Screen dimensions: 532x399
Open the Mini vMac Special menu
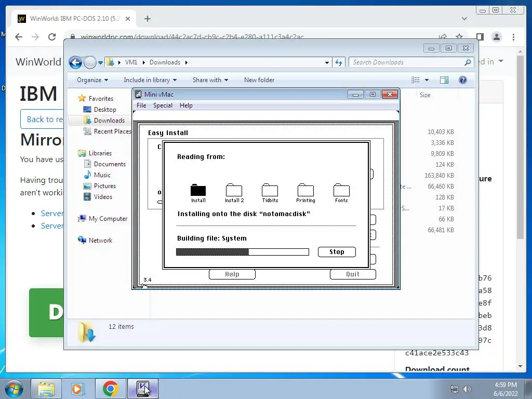click(163, 105)
